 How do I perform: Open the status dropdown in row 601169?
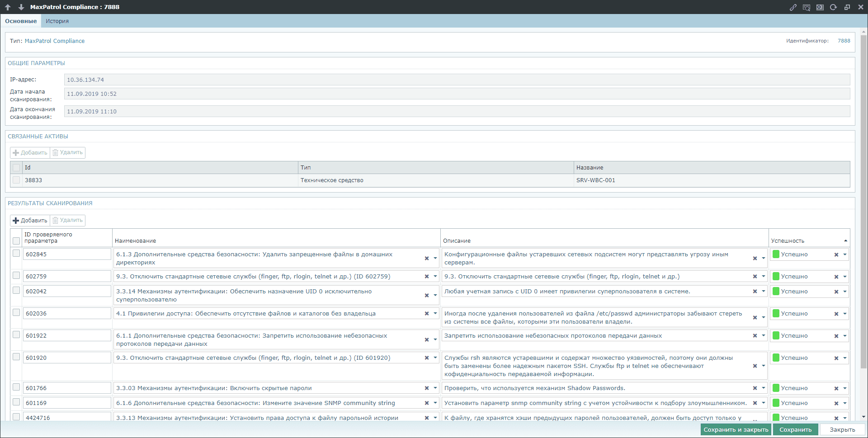point(844,403)
